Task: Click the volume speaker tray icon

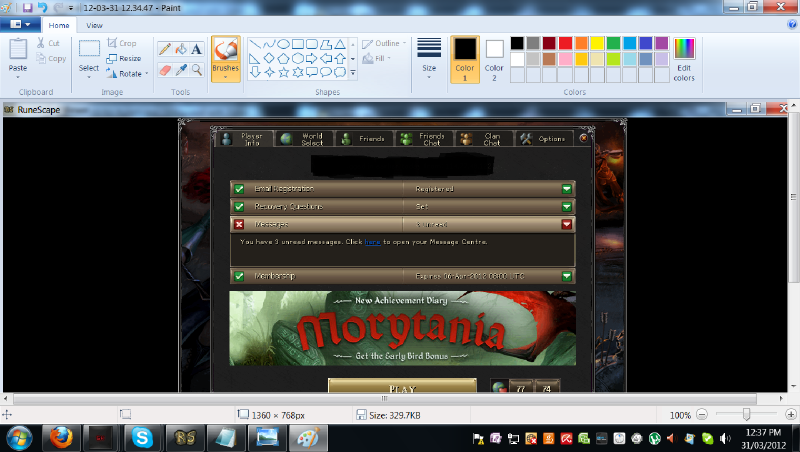Action: (725, 438)
